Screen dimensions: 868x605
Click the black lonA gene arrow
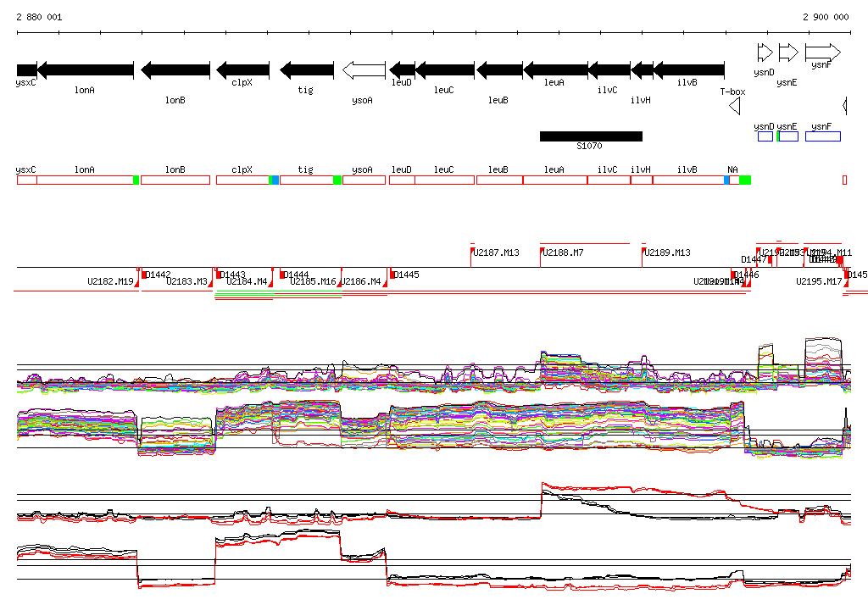pos(86,70)
